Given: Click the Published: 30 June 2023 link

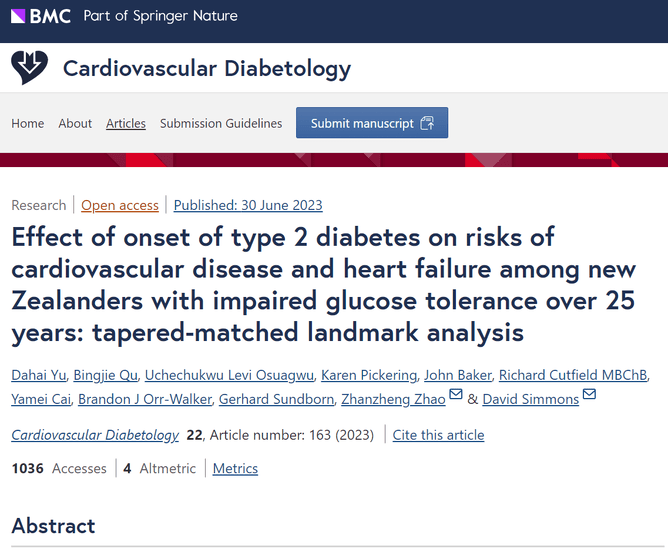Looking at the screenshot, I should [x=248, y=205].
